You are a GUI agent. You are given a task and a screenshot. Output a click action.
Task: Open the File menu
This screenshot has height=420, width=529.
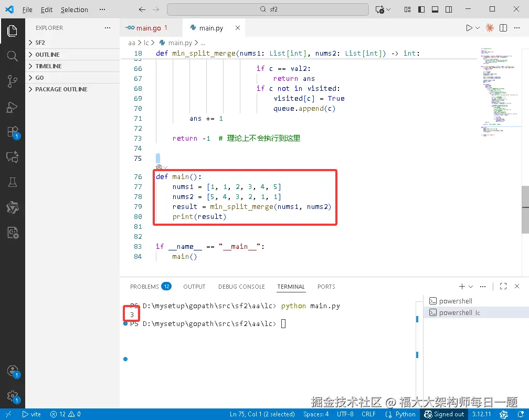coord(27,10)
